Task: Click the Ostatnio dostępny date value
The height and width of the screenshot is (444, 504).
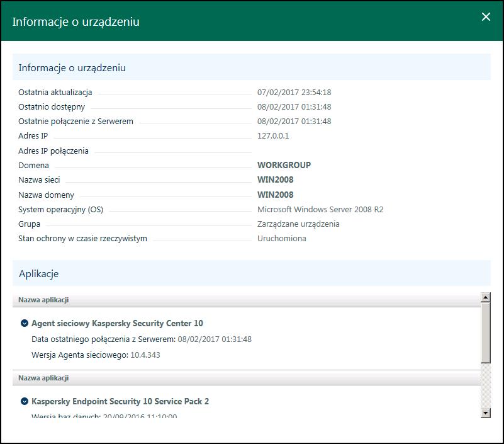Action: tap(294, 107)
